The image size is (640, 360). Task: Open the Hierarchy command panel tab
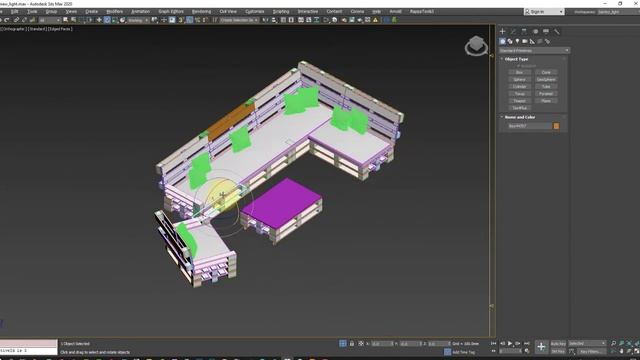coord(524,31)
